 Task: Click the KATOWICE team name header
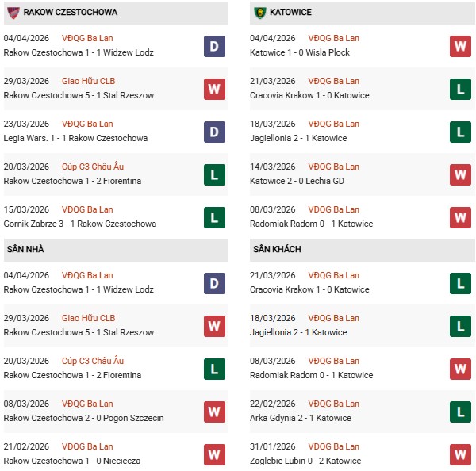tap(294, 13)
